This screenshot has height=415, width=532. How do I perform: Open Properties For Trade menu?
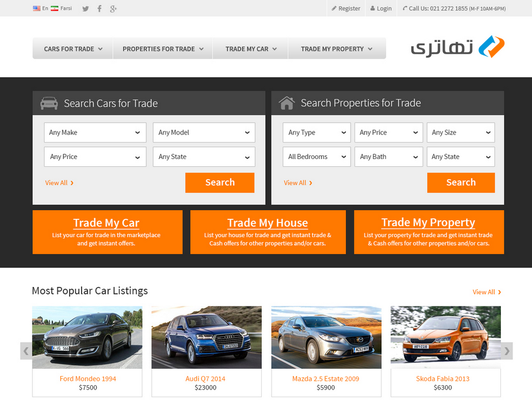(x=163, y=49)
